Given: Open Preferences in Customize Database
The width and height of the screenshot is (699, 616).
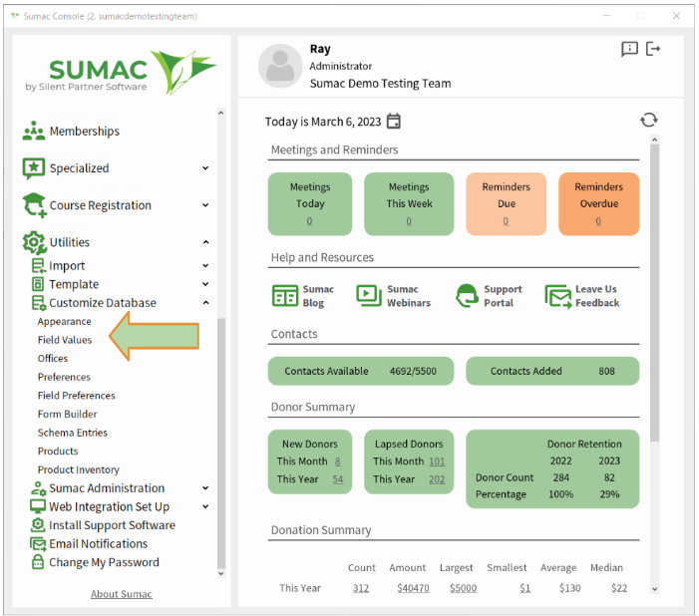Looking at the screenshot, I should click(x=64, y=377).
